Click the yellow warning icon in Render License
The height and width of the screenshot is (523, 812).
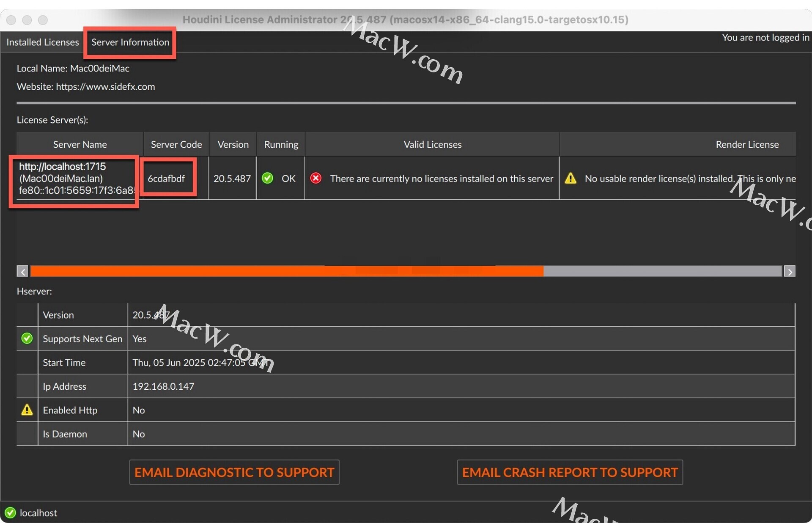571,178
